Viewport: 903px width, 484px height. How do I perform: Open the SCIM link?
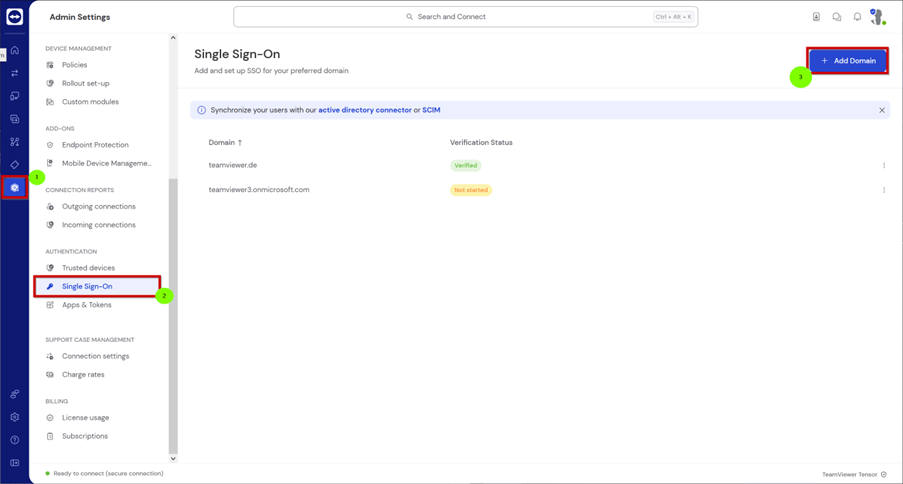(x=431, y=110)
